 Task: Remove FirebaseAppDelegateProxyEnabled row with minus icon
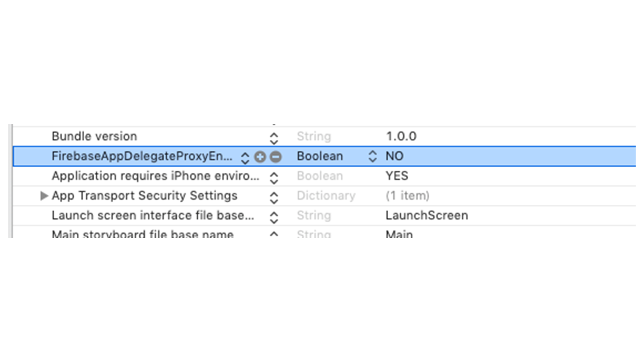[276, 157]
